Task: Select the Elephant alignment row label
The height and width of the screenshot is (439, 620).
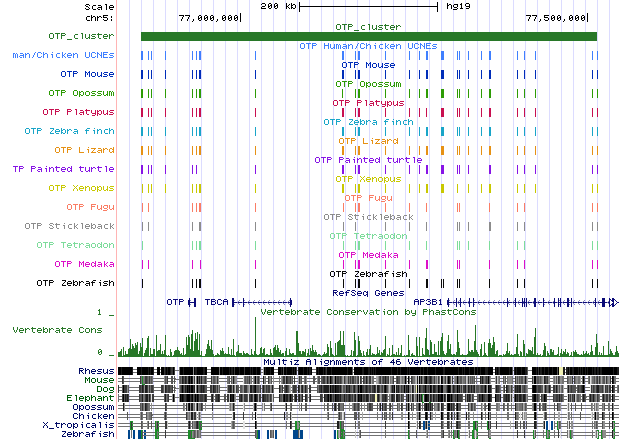Action: pos(92,398)
